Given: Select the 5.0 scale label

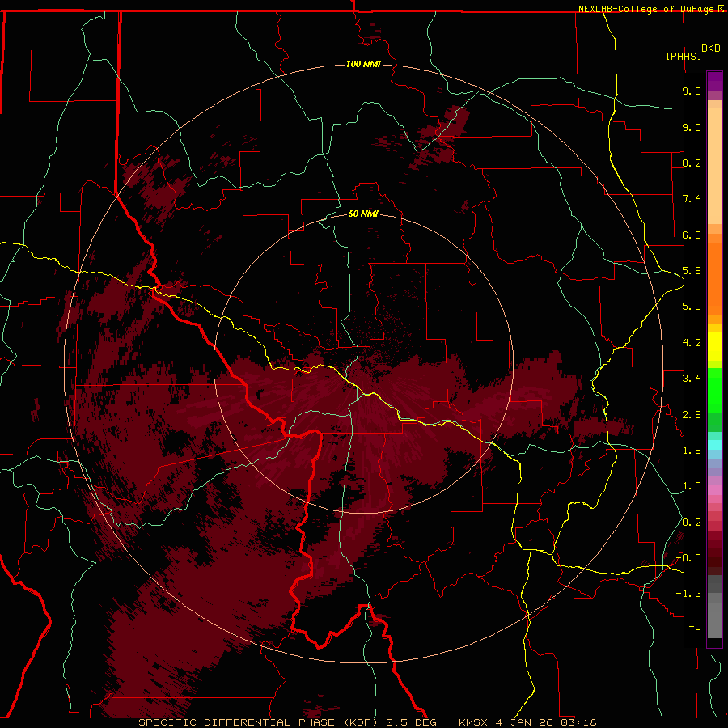Looking at the screenshot, I should pos(692,307).
